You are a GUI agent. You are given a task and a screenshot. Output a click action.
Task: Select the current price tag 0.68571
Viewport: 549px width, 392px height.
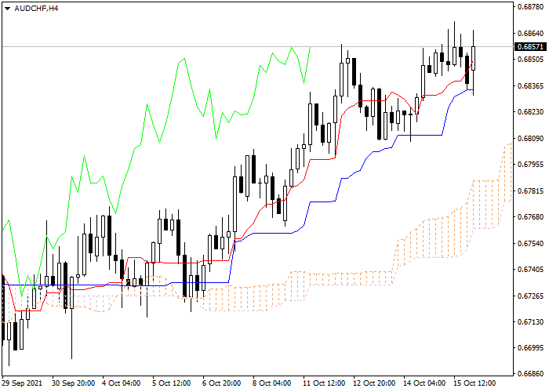pyautogui.click(x=530, y=46)
